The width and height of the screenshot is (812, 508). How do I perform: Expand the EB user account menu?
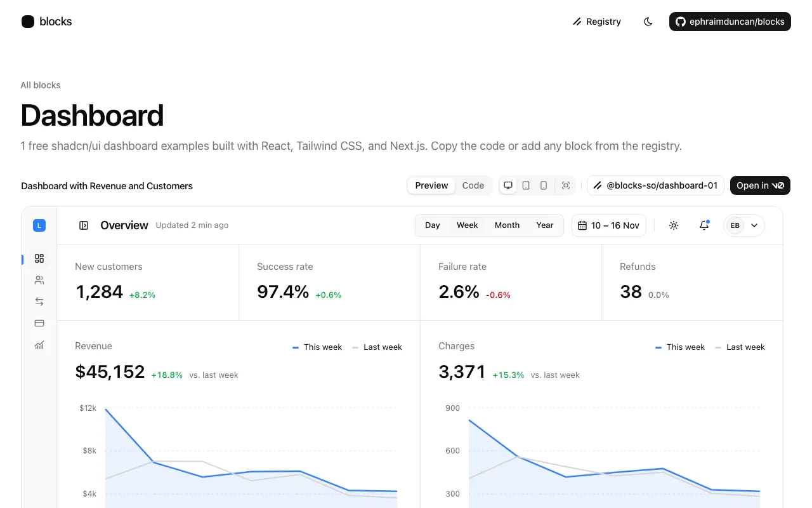pyautogui.click(x=744, y=225)
